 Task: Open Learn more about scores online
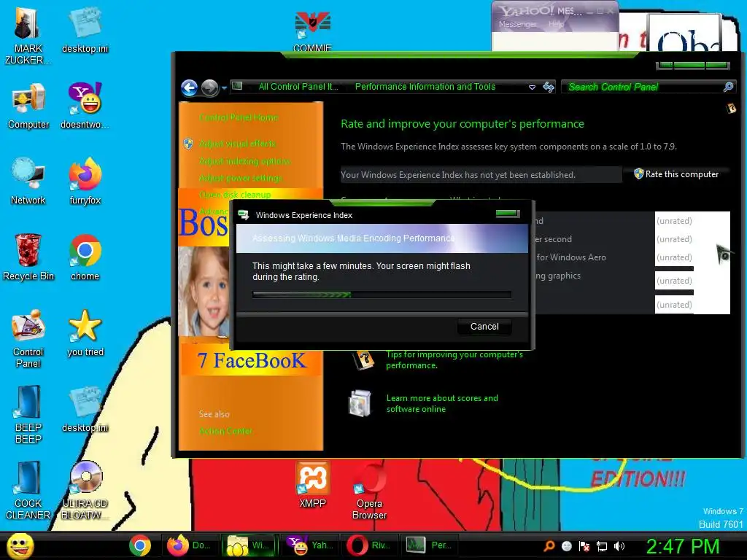pos(442,403)
